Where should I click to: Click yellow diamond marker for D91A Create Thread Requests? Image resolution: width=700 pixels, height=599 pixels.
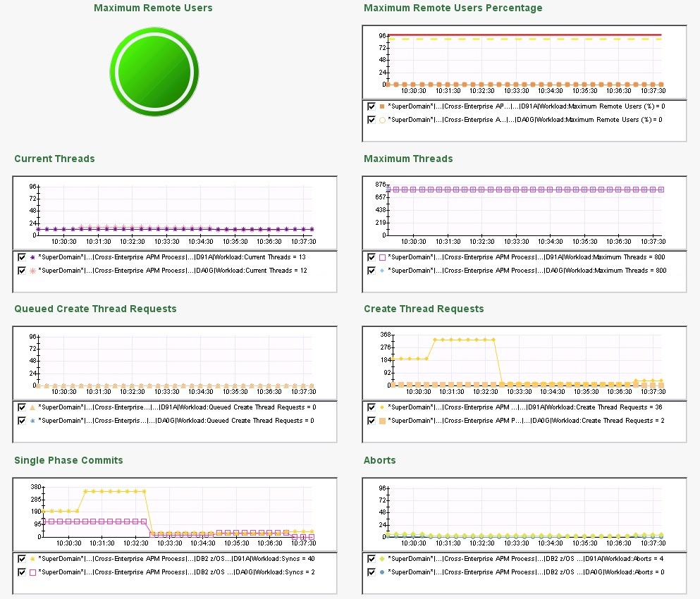pos(382,407)
